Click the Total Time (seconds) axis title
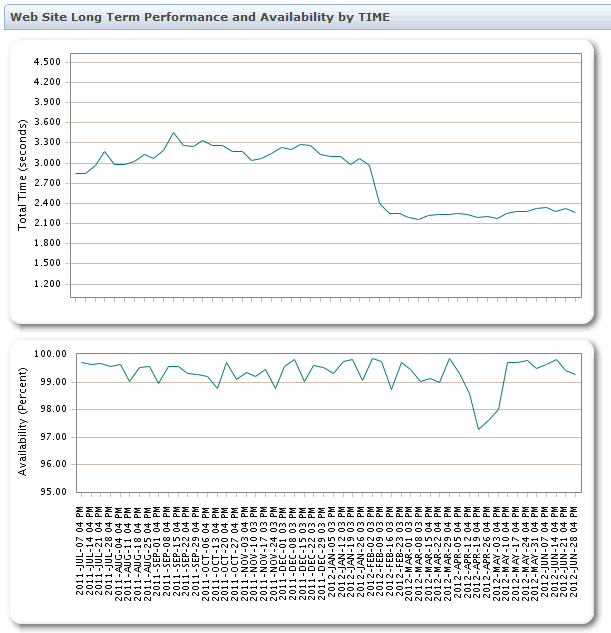This screenshot has width=611, height=633. pyautogui.click(x=22, y=175)
